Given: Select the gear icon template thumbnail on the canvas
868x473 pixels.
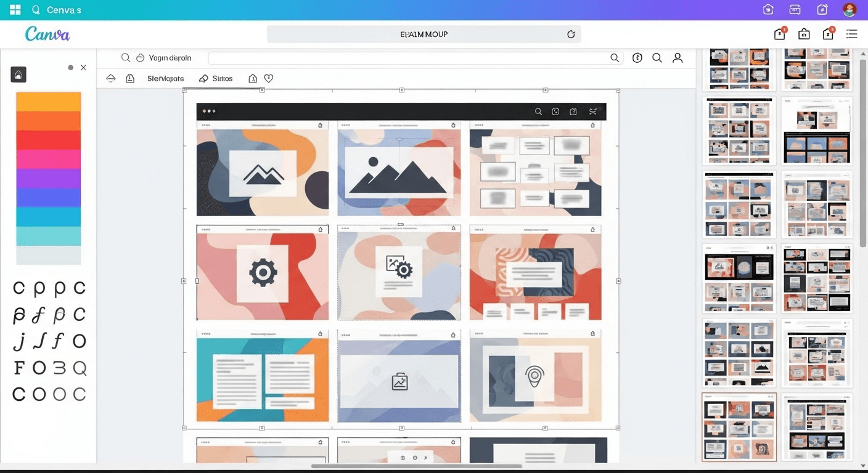Looking at the screenshot, I should [x=263, y=273].
